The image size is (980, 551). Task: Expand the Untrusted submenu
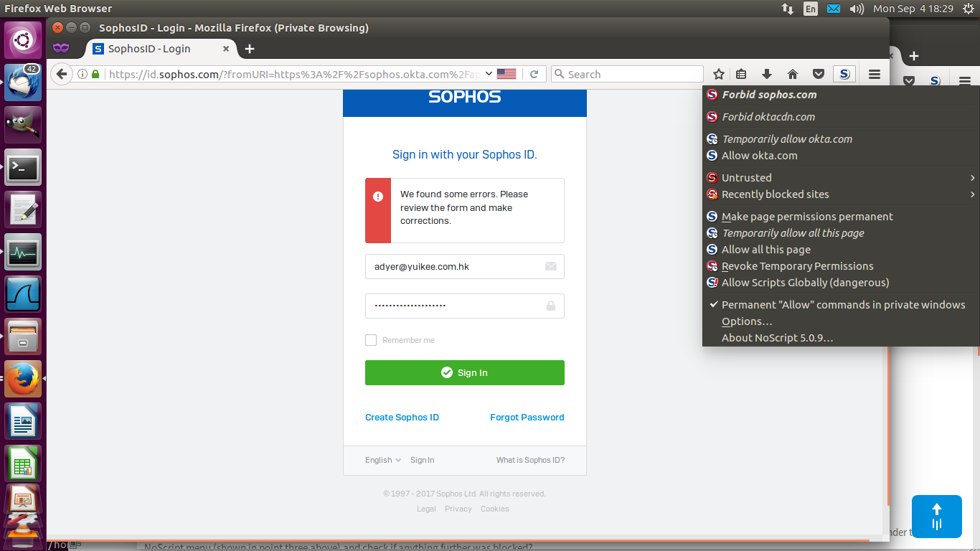point(841,178)
